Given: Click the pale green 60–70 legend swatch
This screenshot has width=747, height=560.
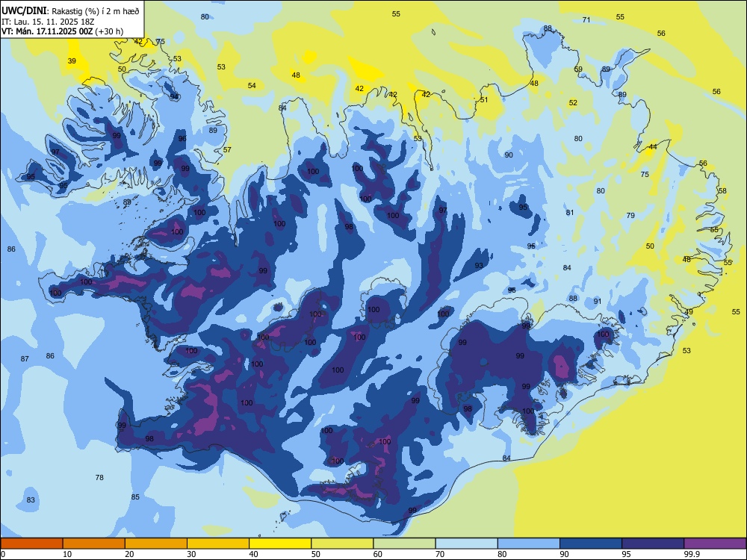Looking at the screenshot, I should pos(404,544).
